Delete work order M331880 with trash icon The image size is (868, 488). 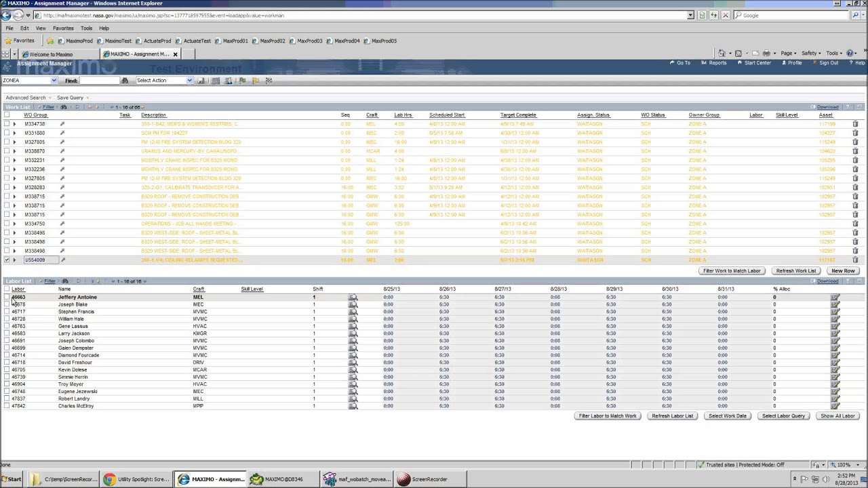[855, 133]
